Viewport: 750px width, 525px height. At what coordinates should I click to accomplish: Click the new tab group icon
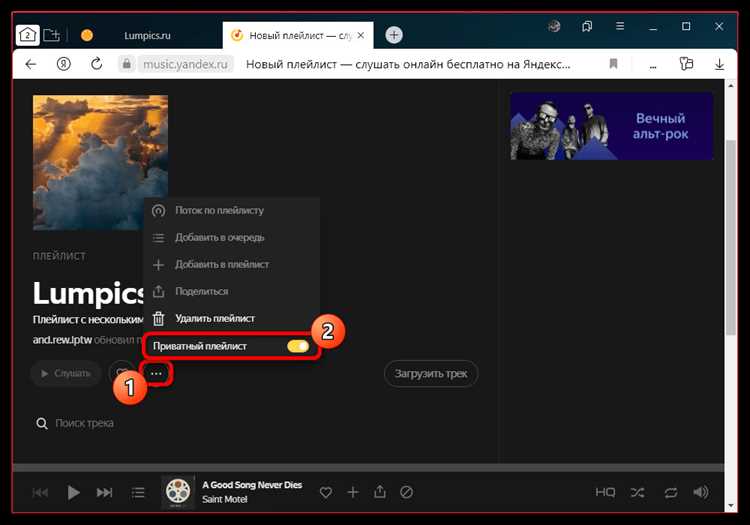52,35
